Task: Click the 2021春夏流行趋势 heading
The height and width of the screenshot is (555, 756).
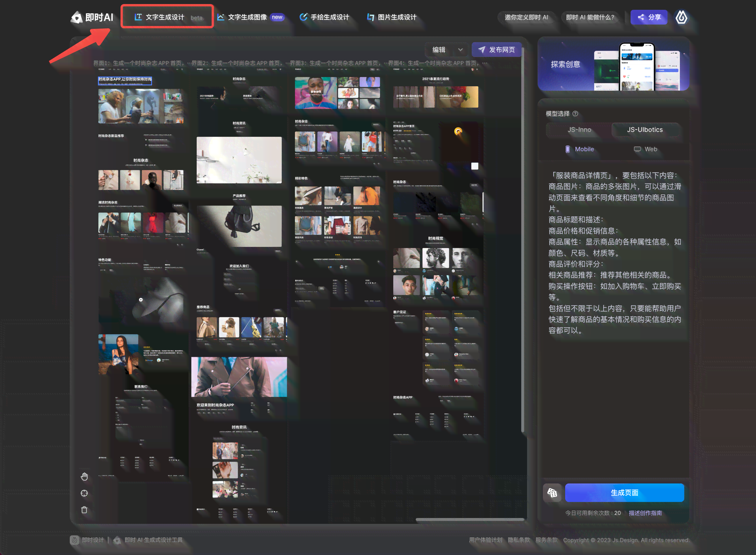Action: pos(435,79)
